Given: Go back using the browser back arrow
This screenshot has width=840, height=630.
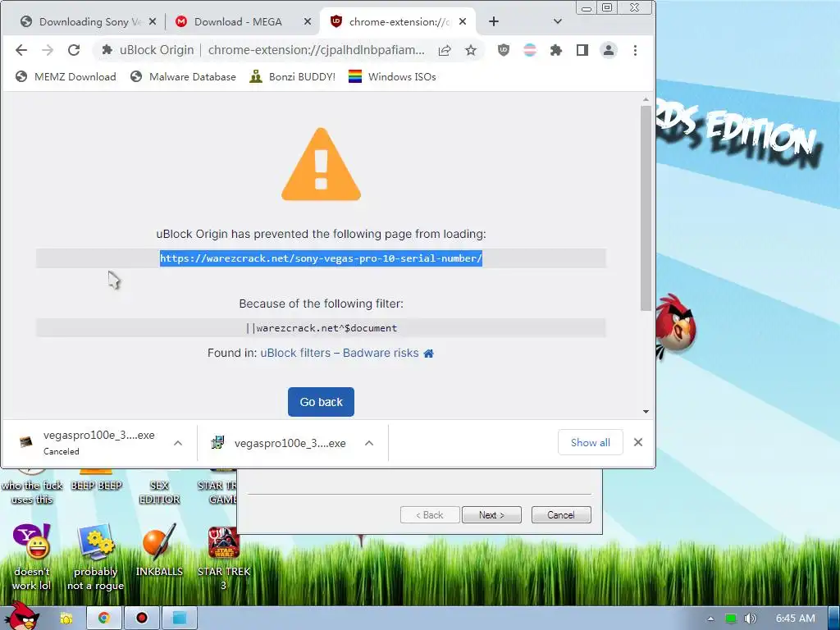Looking at the screenshot, I should tap(21, 50).
